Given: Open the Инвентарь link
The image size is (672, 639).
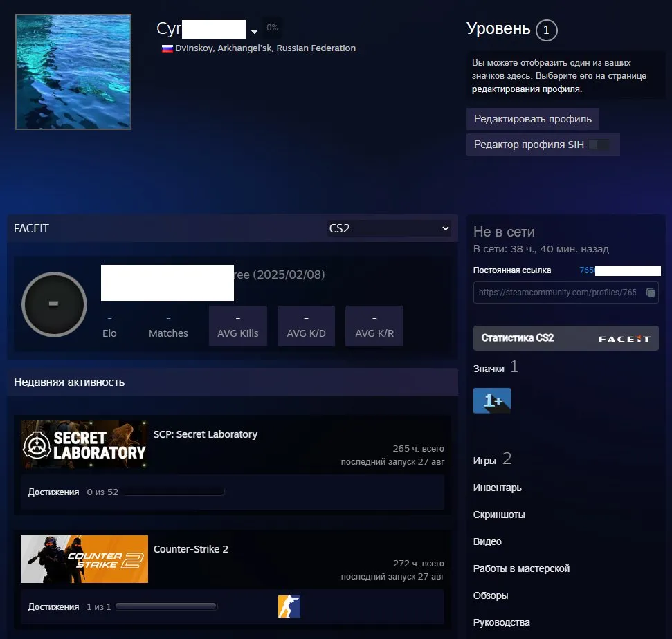Looking at the screenshot, I should click(x=497, y=488).
